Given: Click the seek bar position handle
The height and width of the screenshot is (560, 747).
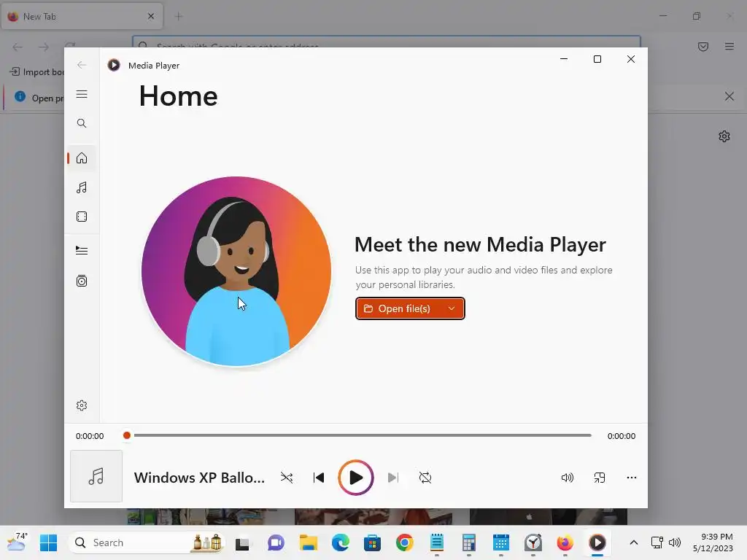Looking at the screenshot, I should [x=127, y=435].
